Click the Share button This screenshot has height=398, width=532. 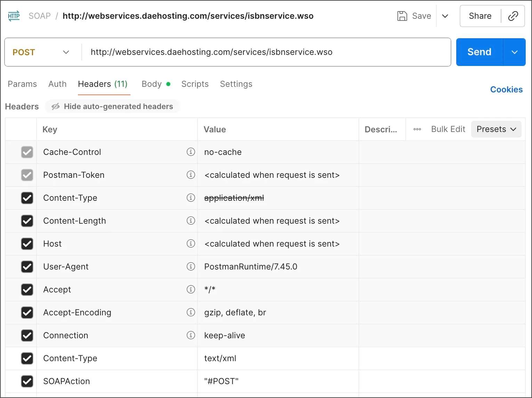480,16
